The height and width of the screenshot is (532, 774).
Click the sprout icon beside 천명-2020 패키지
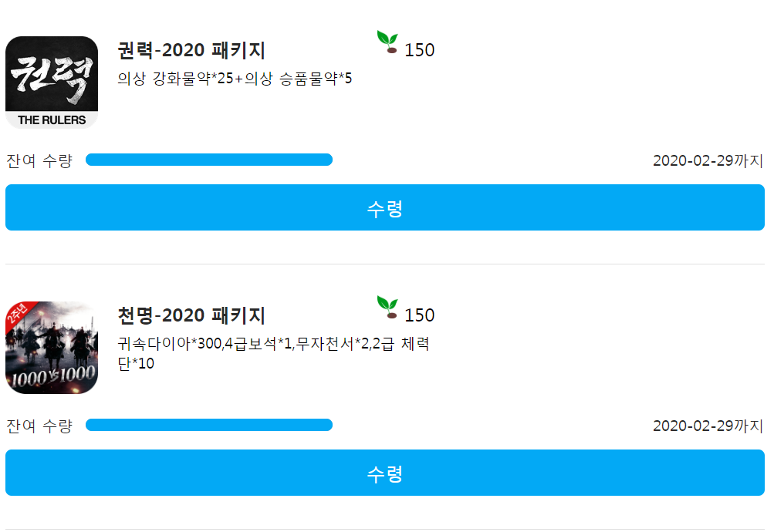(x=387, y=307)
